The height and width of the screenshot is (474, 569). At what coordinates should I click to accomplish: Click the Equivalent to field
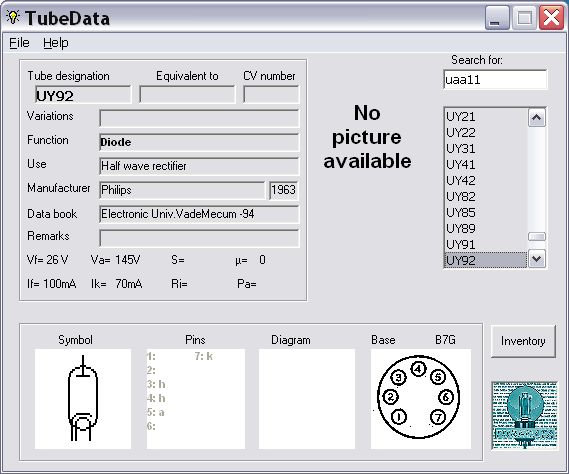(x=187, y=95)
